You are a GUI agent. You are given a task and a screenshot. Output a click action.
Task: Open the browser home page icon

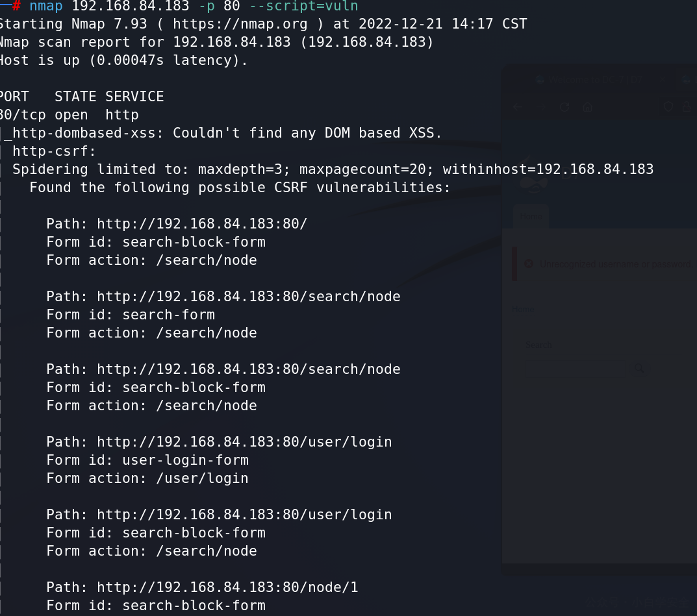click(588, 107)
